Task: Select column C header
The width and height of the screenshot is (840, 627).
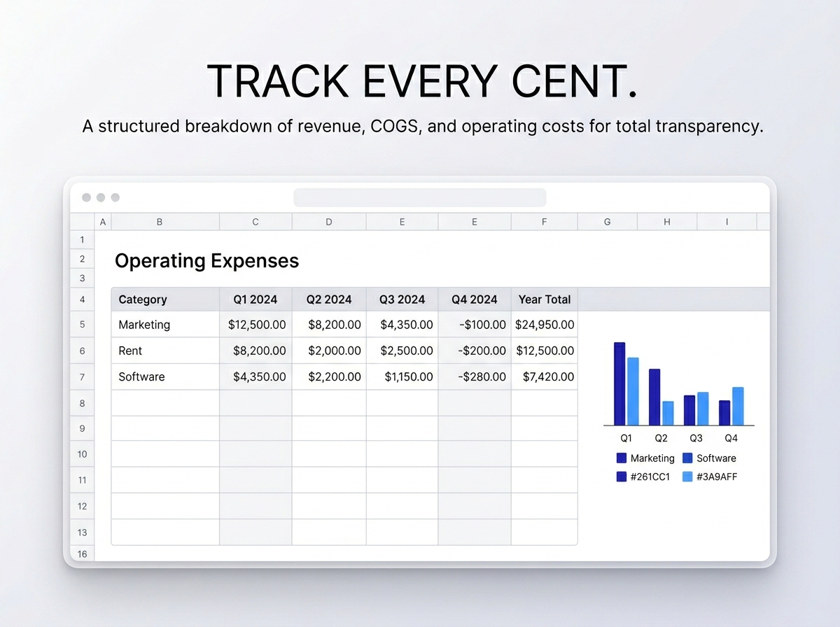Action: pos(255,222)
